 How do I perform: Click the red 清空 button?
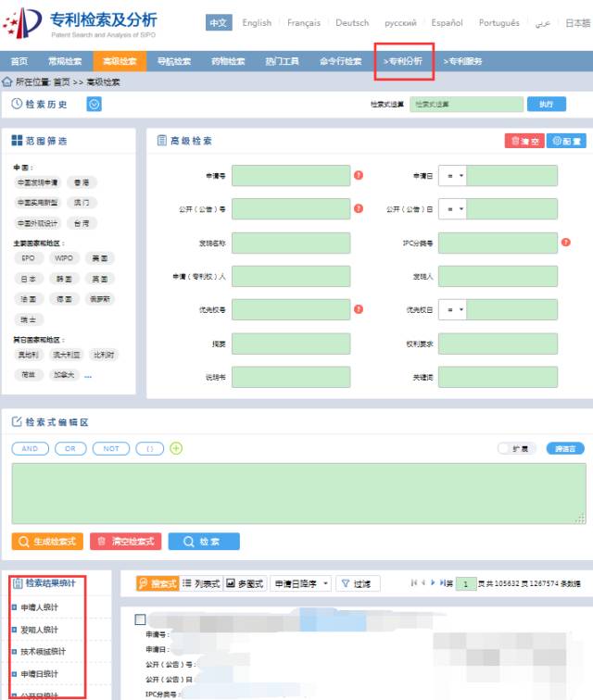pos(524,141)
